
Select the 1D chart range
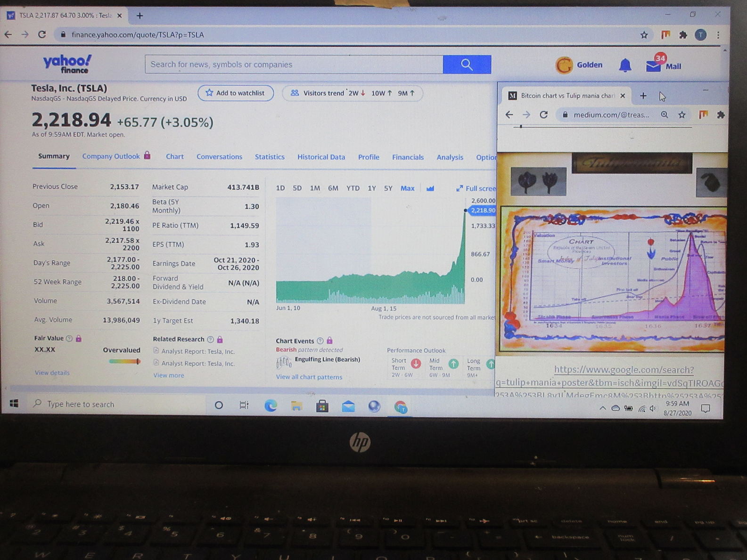(280, 188)
